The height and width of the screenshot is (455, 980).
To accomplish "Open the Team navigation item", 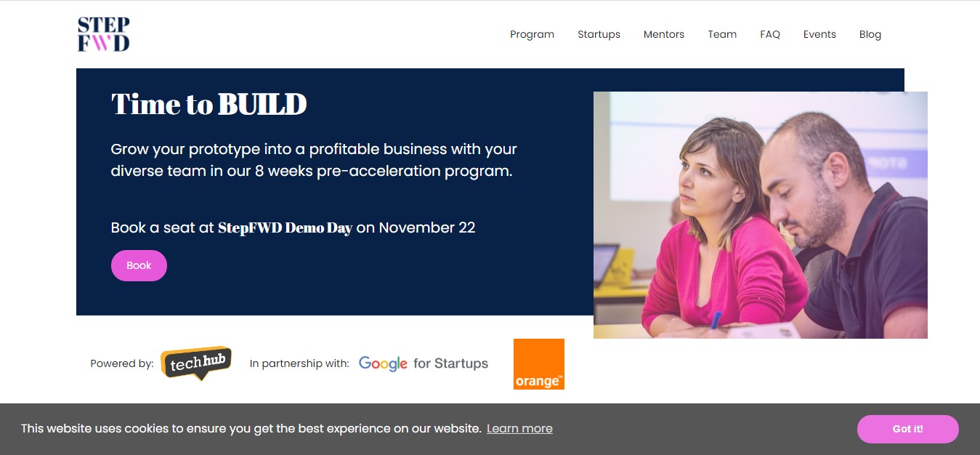I will click(x=722, y=34).
